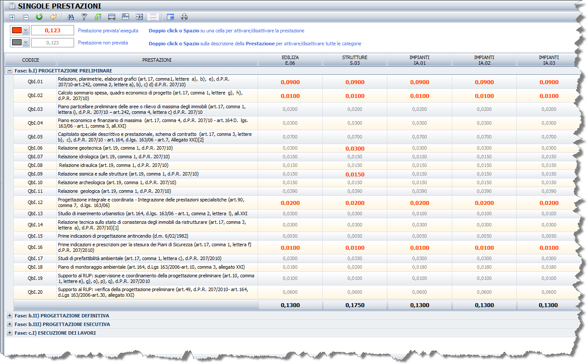The height and width of the screenshot is (364, 588).
Task: Collapse Fase b.I) PROGETTAZIONE PRELIMINARE group
Action: point(9,70)
